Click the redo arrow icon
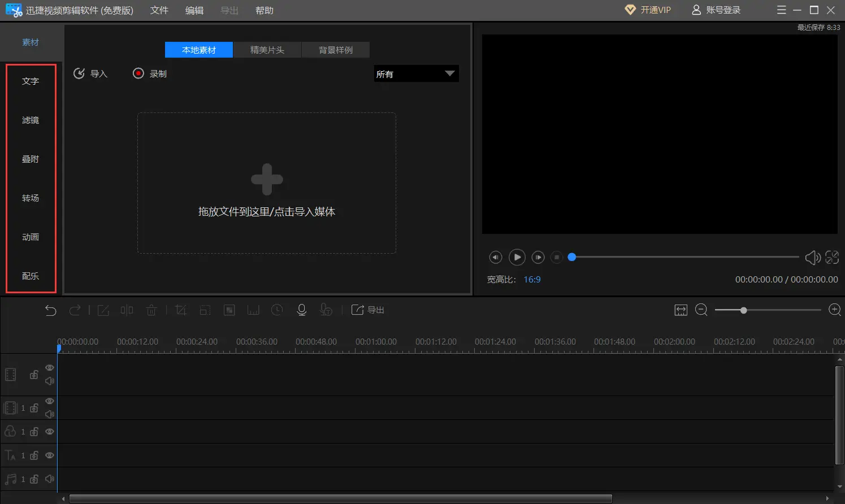This screenshot has width=845, height=504. [x=75, y=310]
